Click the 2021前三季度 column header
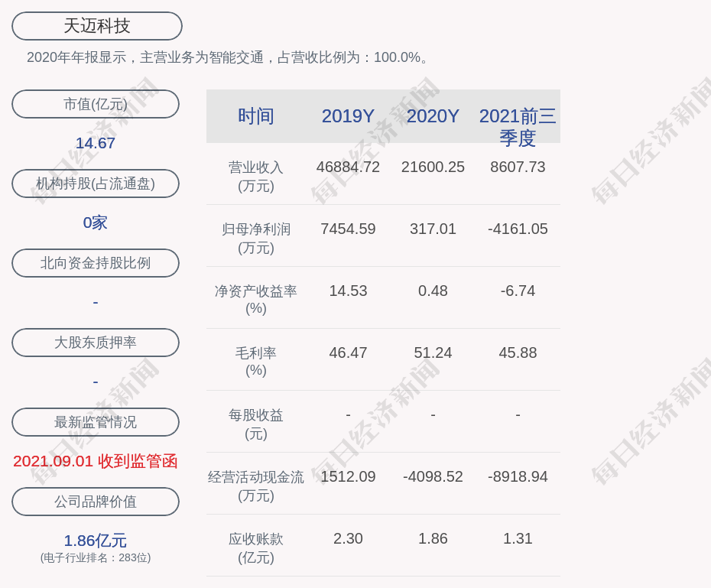The image size is (711, 588). pos(518,126)
